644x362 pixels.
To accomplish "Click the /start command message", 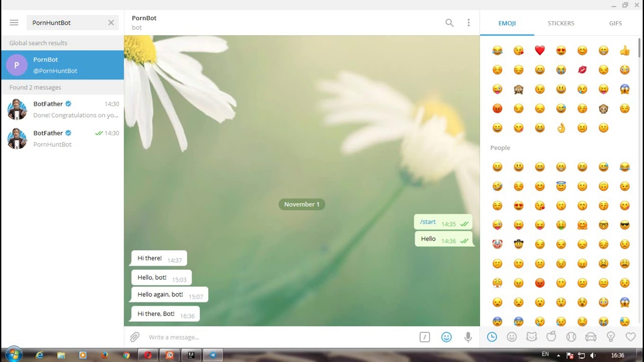I will pyautogui.click(x=428, y=222).
